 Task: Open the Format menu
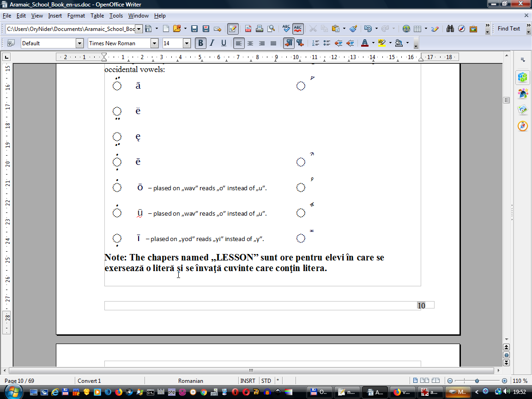(76, 16)
